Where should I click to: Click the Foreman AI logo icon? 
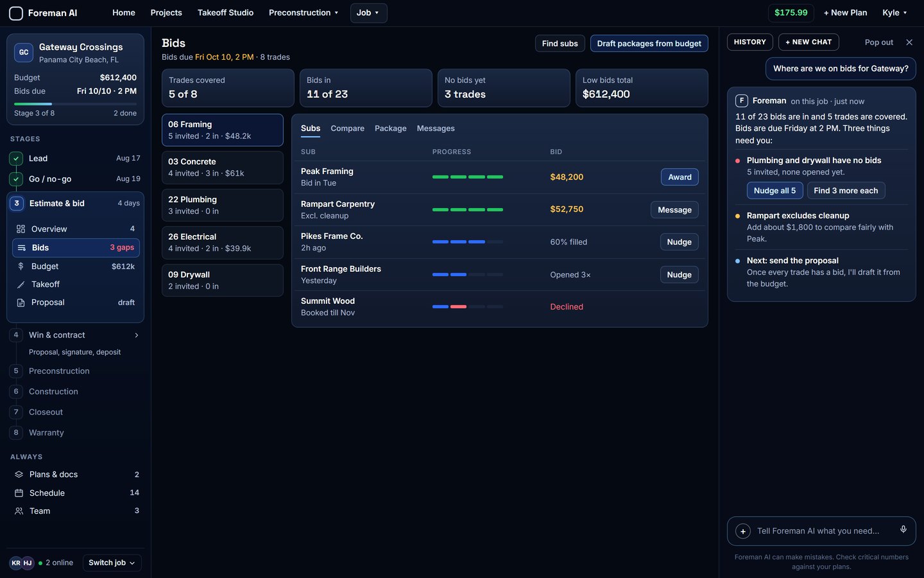point(16,13)
